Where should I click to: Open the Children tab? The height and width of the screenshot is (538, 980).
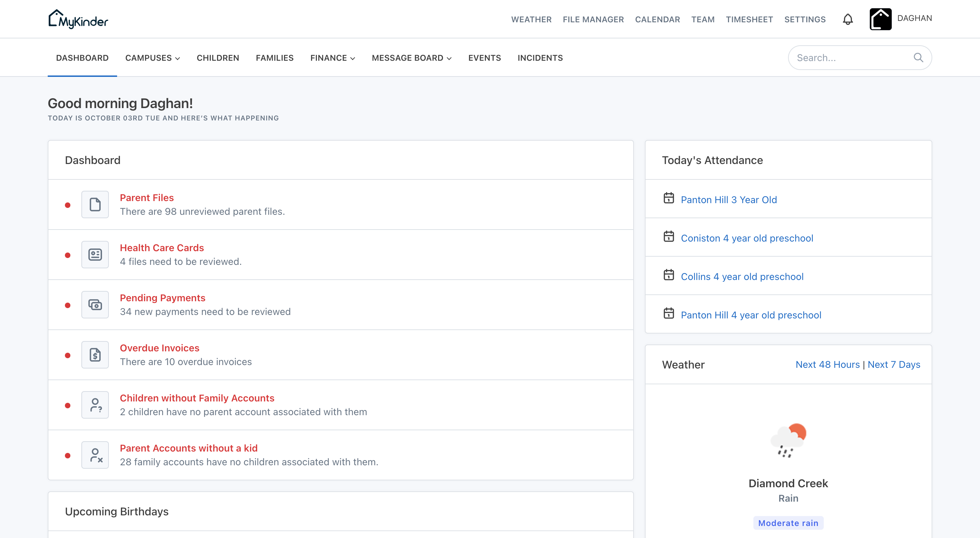(x=218, y=58)
